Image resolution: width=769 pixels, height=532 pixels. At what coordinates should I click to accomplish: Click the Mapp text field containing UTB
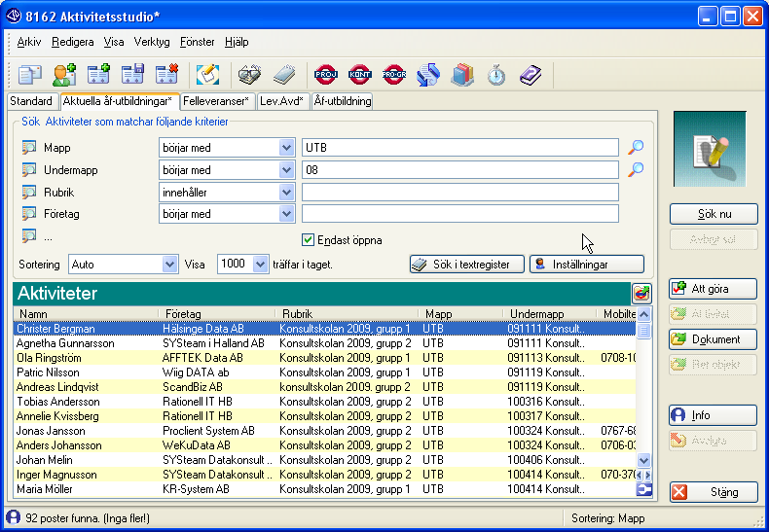[x=460, y=148]
